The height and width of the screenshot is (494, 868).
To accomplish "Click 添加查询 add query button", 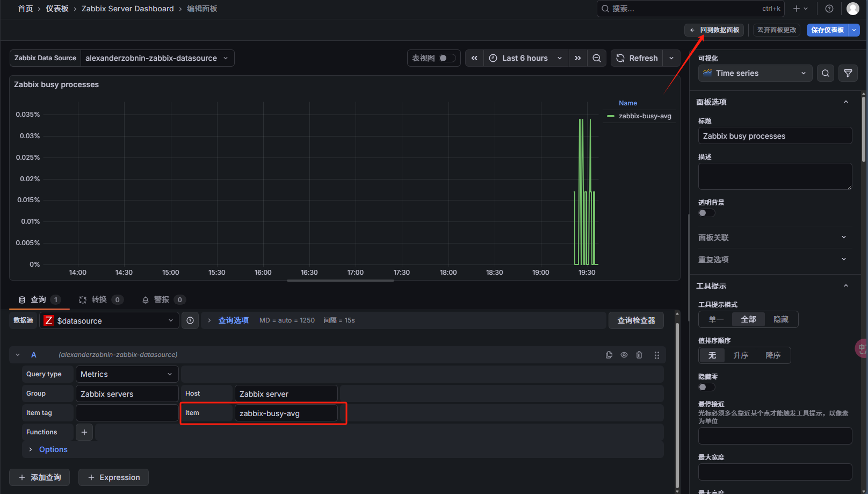I will coord(40,477).
